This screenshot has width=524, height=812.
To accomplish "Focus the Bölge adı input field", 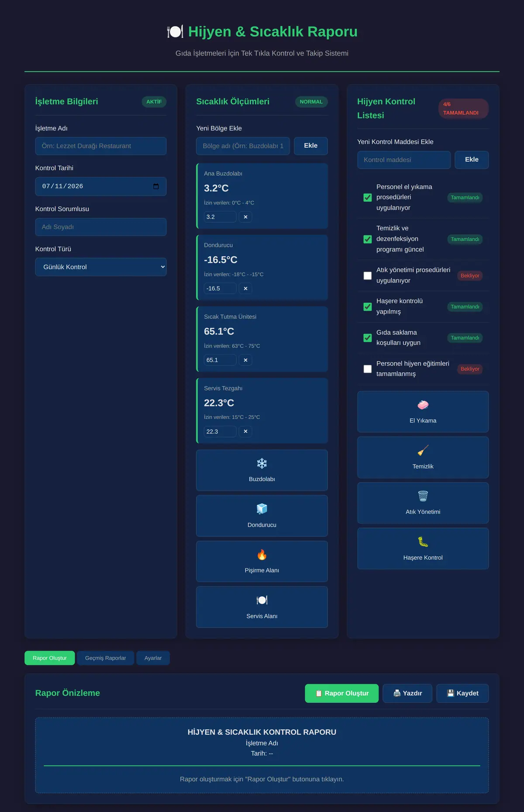I will pos(243,146).
